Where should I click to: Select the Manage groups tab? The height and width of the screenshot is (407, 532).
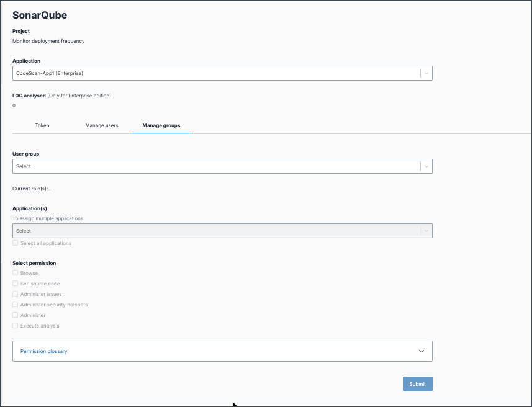coord(161,125)
